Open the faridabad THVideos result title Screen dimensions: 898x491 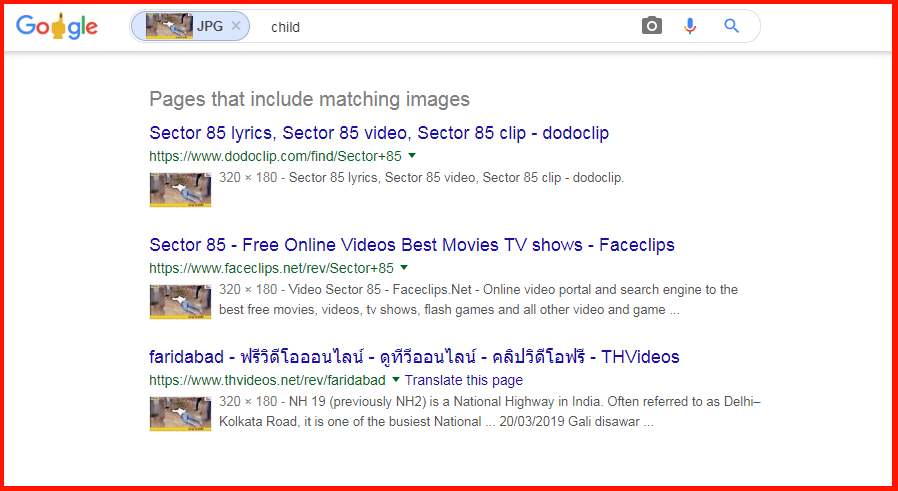click(x=414, y=357)
